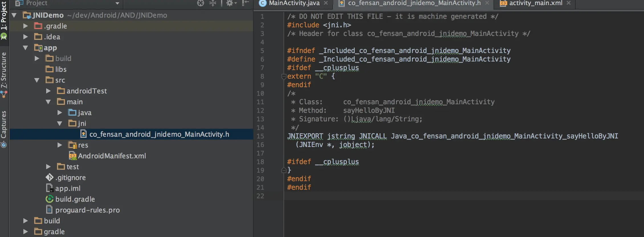This screenshot has width=644, height=237.
Task: Click the Android icon on the left strip
Action: [4, 36]
